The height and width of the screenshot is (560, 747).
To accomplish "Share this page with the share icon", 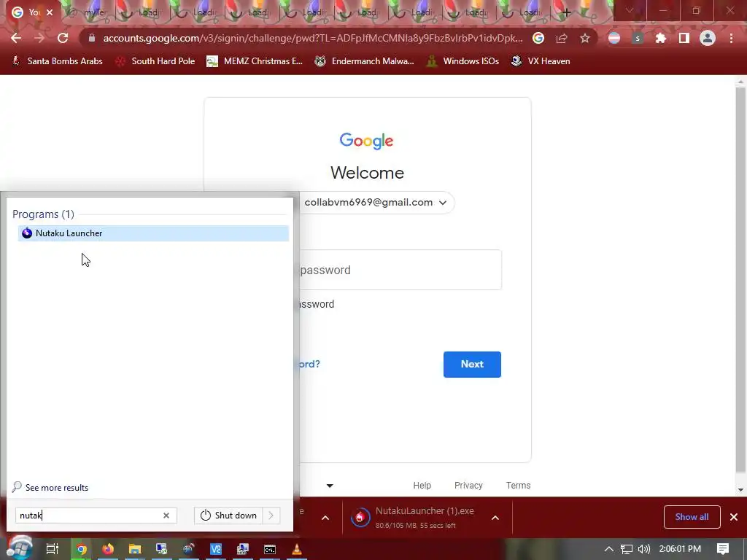I will [562, 38].
